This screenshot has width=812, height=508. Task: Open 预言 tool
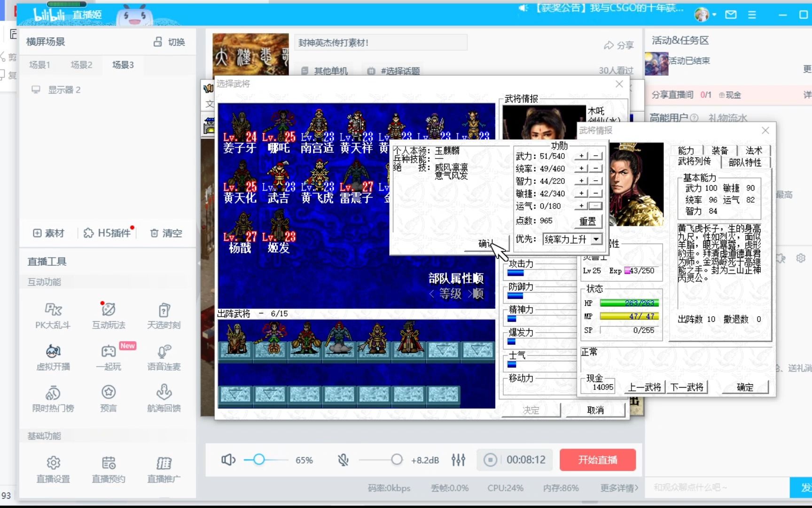pos(109,398)
